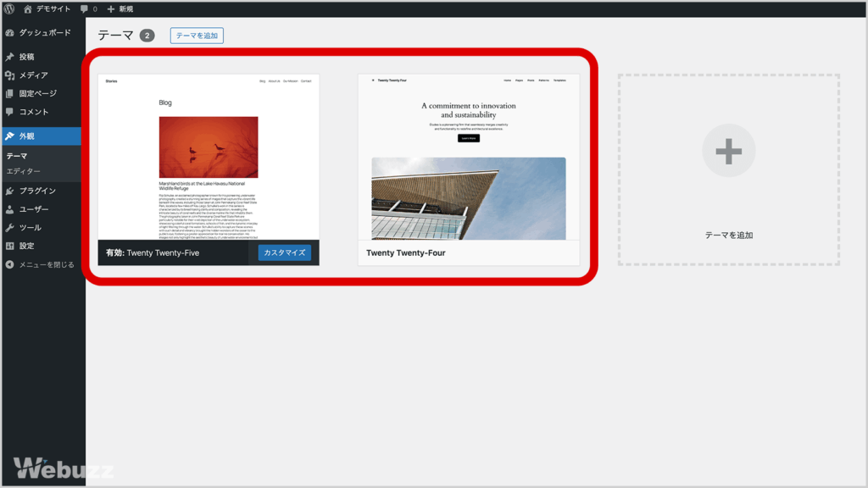This screenshot has height=488, width=868.
Task: Click the 設定 settings icon
Action: coord(10,246)
